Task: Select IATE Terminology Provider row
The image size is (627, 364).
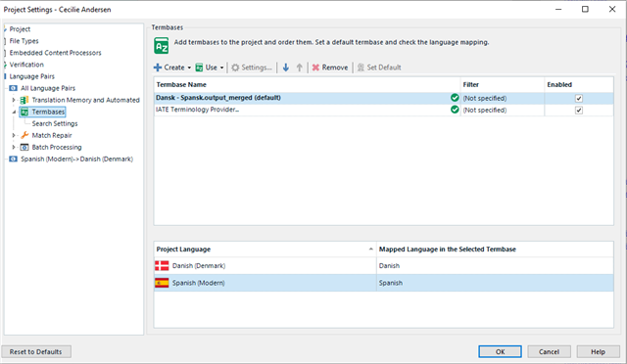Action: 383,110
